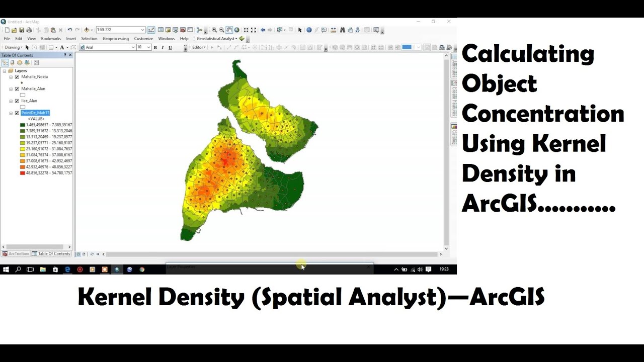Collapse the PointDe_Mah17 layer legend

(x=11, y=113)
